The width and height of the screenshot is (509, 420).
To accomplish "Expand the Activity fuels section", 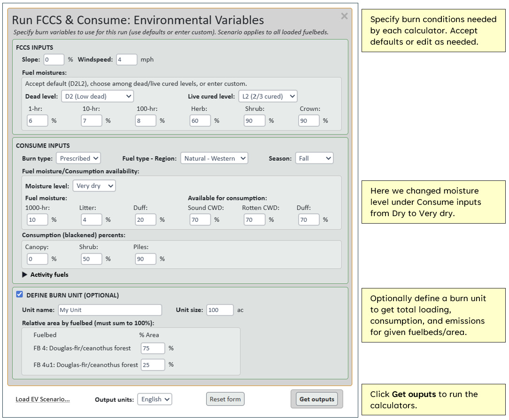I will (46, 275).
